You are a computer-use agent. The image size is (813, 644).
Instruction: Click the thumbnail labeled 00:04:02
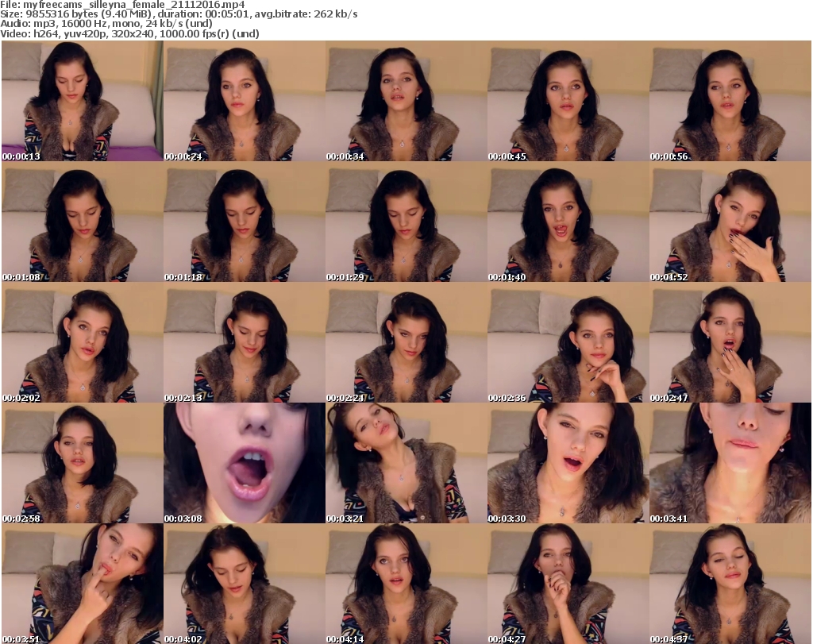pyautogui.click(x=245, y=584)
